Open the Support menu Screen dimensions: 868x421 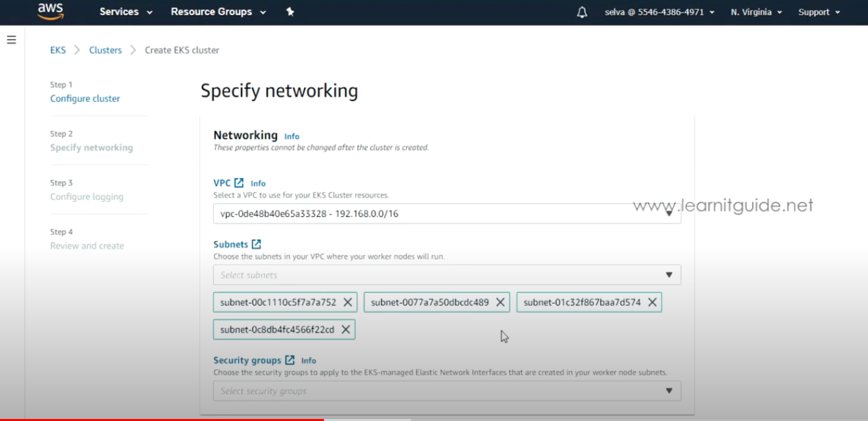point(819,12)
